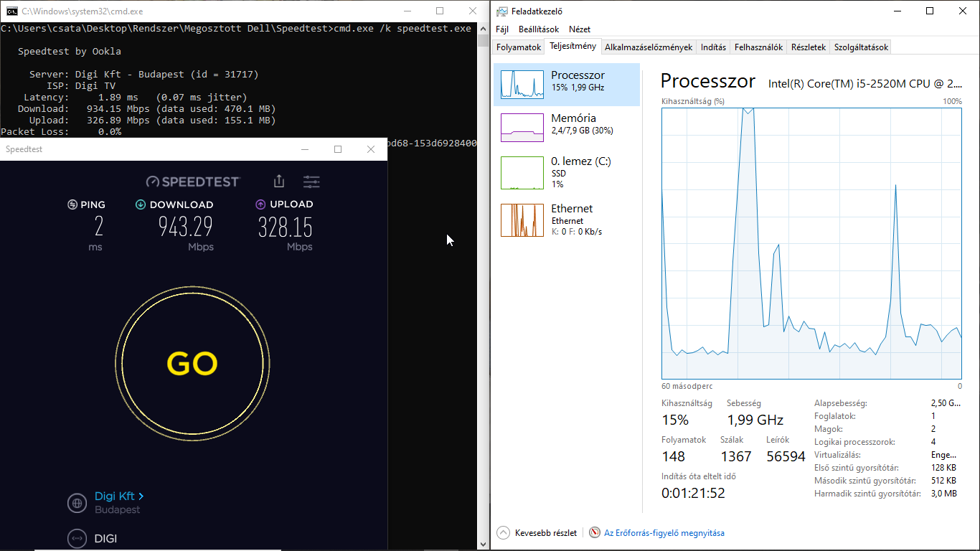This screenshot has height=551, width=980.
Task: Click the Szálak count 1367
Action: tap(736, 456)
